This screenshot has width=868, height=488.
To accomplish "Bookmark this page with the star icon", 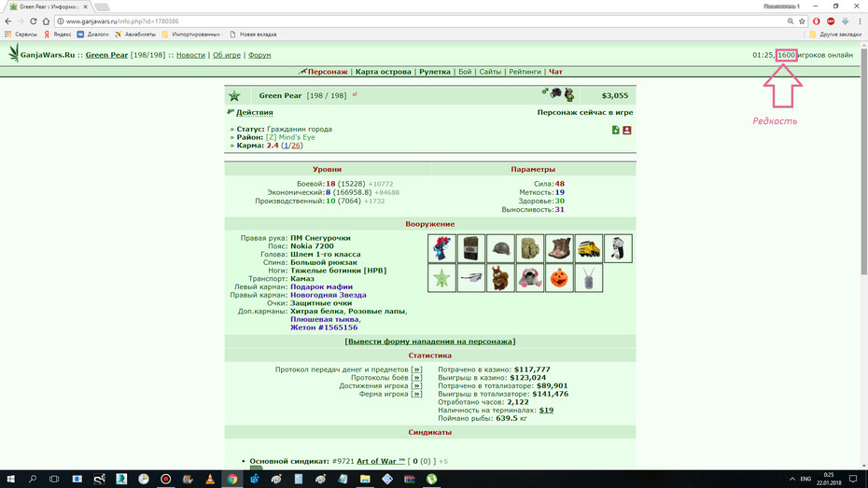I will (x=802, y=21).
